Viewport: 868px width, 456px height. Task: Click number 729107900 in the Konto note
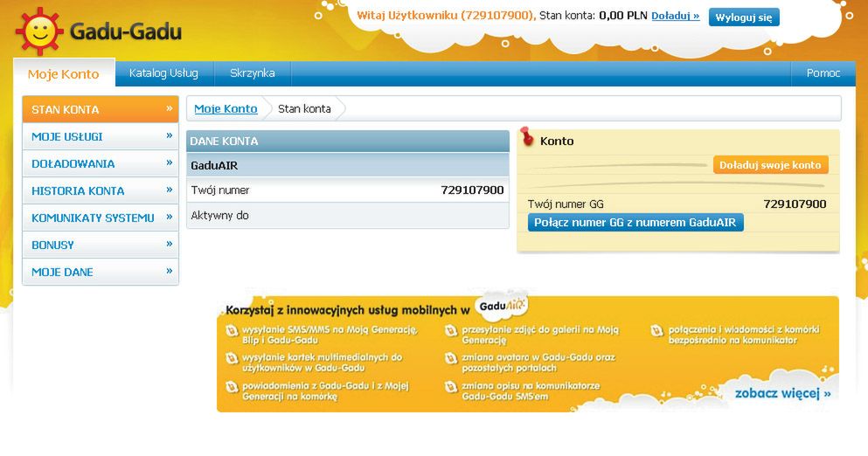tap(795, 204)
